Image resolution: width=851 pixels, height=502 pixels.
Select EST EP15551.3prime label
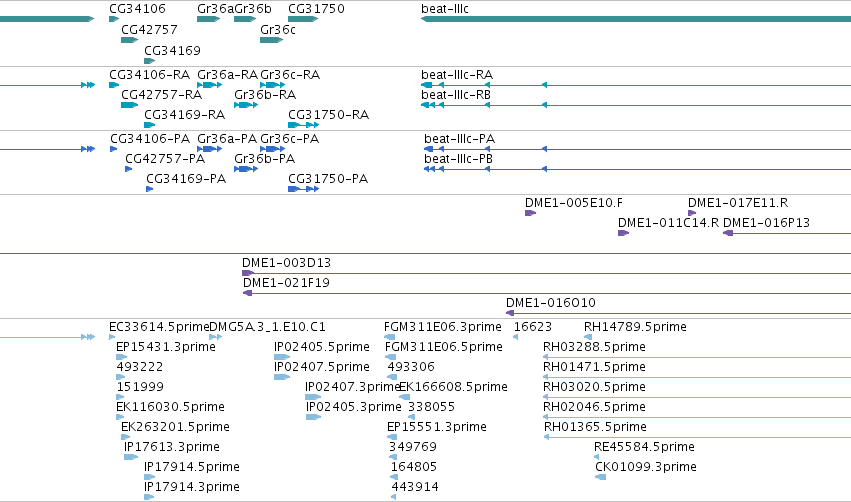[x=437, y=427]
